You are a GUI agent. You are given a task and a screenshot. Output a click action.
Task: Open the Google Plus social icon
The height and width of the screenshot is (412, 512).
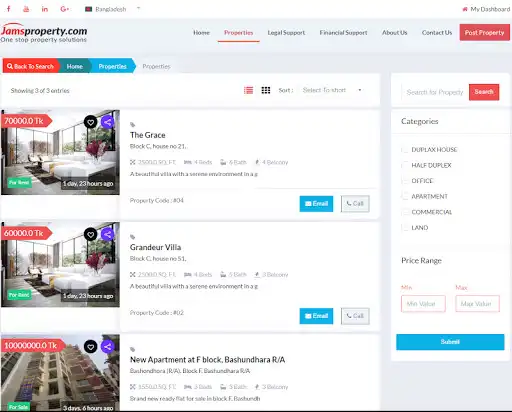65,9
